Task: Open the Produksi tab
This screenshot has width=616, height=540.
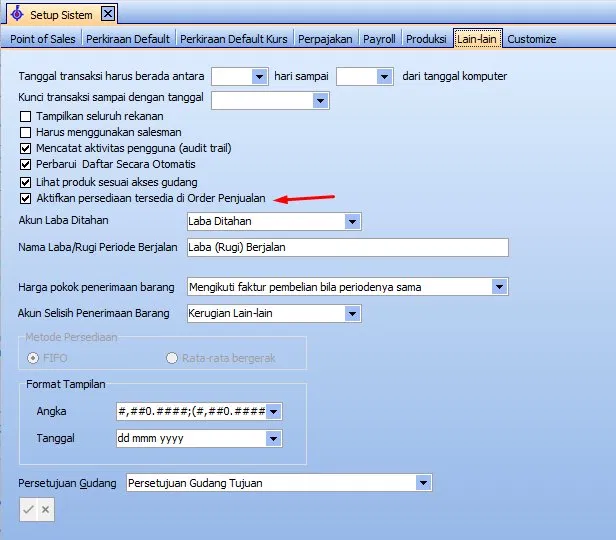Action: point(426,39)
